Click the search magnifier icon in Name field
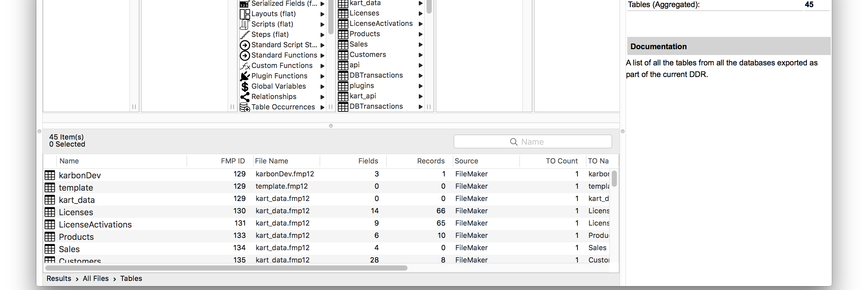868x290 pixels. coord(513,142)
